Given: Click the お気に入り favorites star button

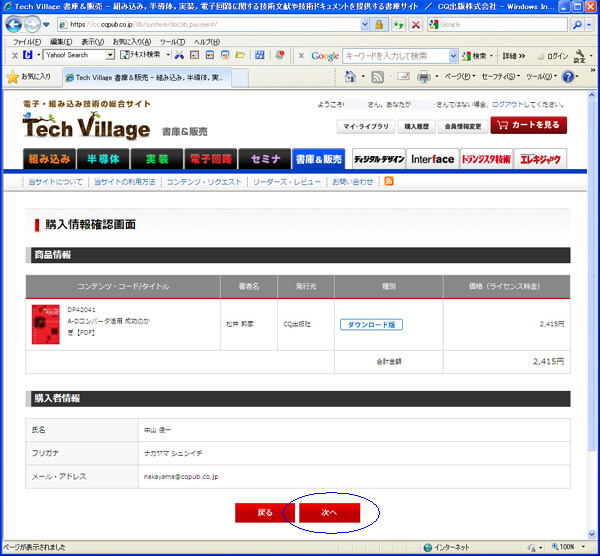Looking at the screenshot, I should tap(29, 77).
